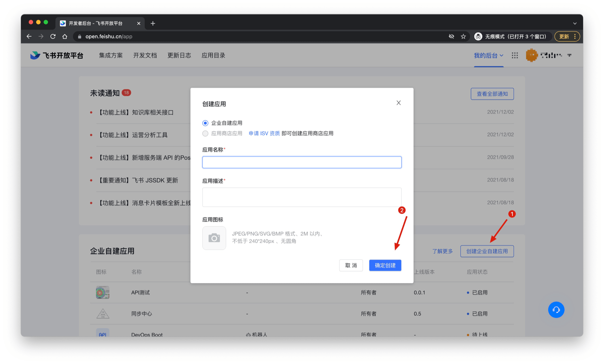The image size is (604, 364).
Task: Open 应用目录 in the top navigation
Action: coord(213,55)
